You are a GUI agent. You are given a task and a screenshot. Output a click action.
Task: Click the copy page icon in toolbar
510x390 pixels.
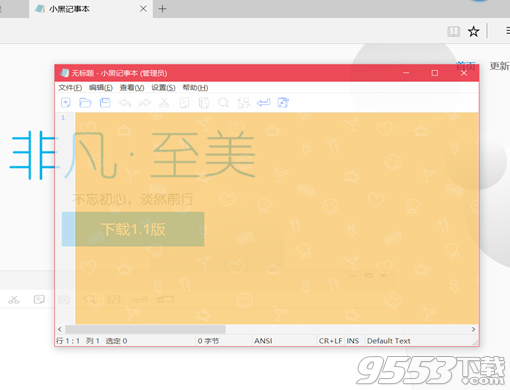[184, 103]
